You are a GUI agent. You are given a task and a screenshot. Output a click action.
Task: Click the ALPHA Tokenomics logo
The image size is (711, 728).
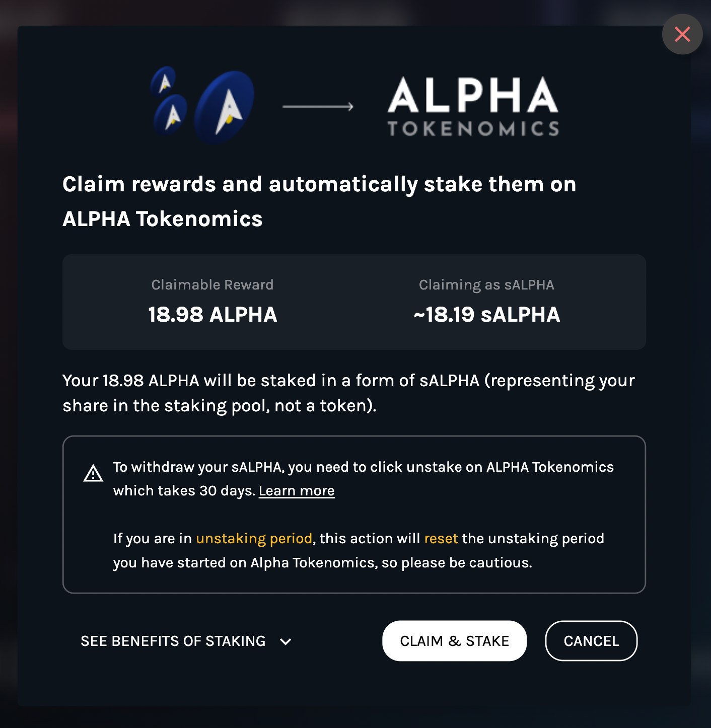(473, 106)
